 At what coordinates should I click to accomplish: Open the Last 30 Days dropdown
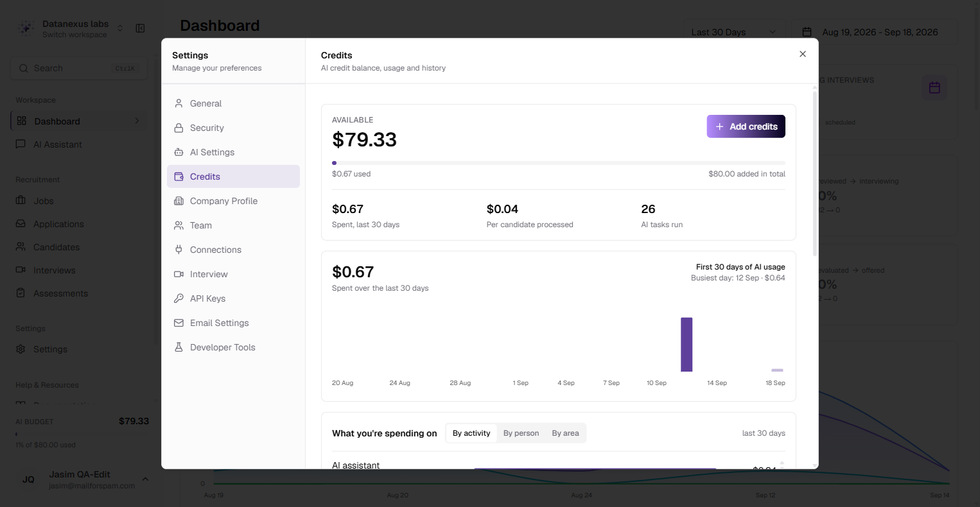pos(734,32)
